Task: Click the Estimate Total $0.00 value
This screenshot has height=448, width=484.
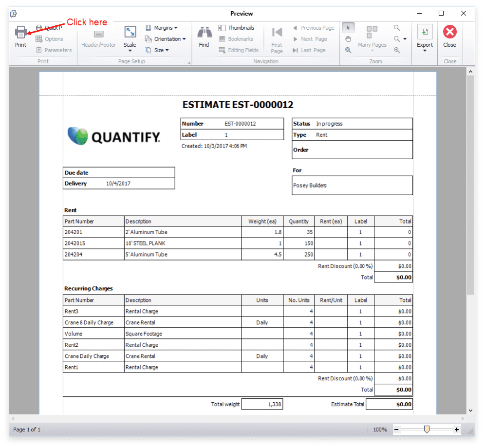Action: pos(389,404)
